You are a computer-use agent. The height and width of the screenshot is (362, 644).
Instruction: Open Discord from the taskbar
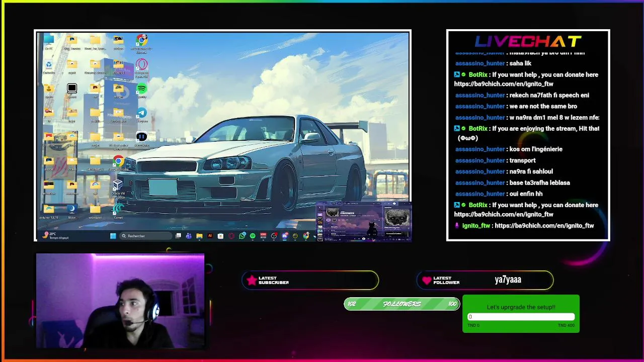click(x=285, y=236)
